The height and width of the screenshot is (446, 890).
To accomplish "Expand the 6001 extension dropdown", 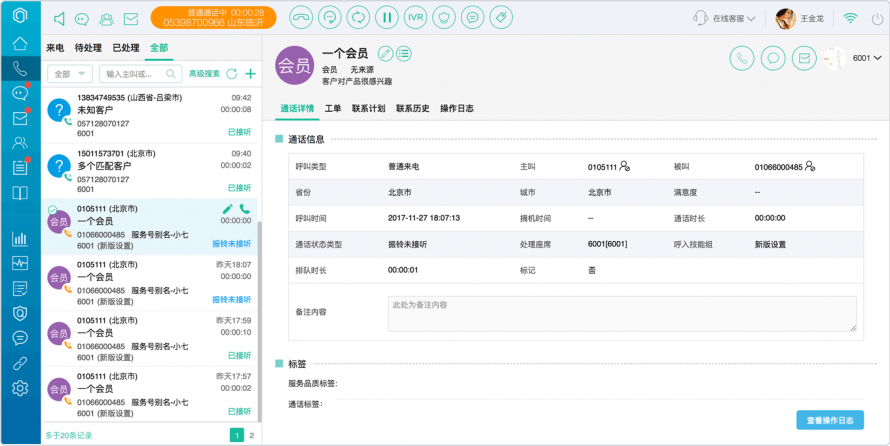I will pyautogui.click(x=867, y=58).
